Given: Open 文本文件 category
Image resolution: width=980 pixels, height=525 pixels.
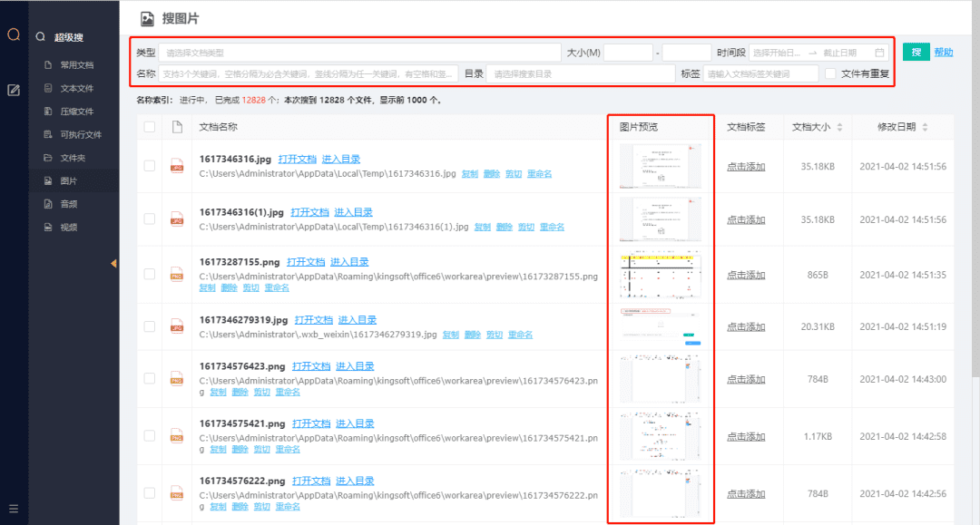Looking at the screenshot, I should click(x=76, y=88).
